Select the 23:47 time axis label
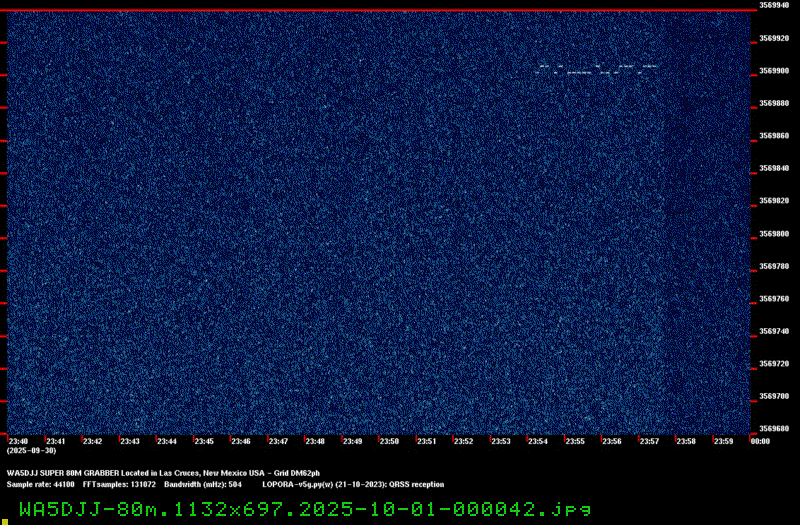Viewport: 800px width, 525px height. [278, 441]
